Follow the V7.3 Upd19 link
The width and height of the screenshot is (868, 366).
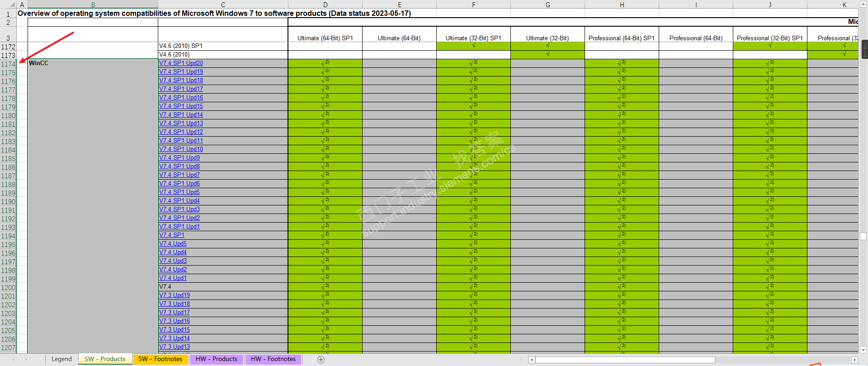click(x=175, y=295)
